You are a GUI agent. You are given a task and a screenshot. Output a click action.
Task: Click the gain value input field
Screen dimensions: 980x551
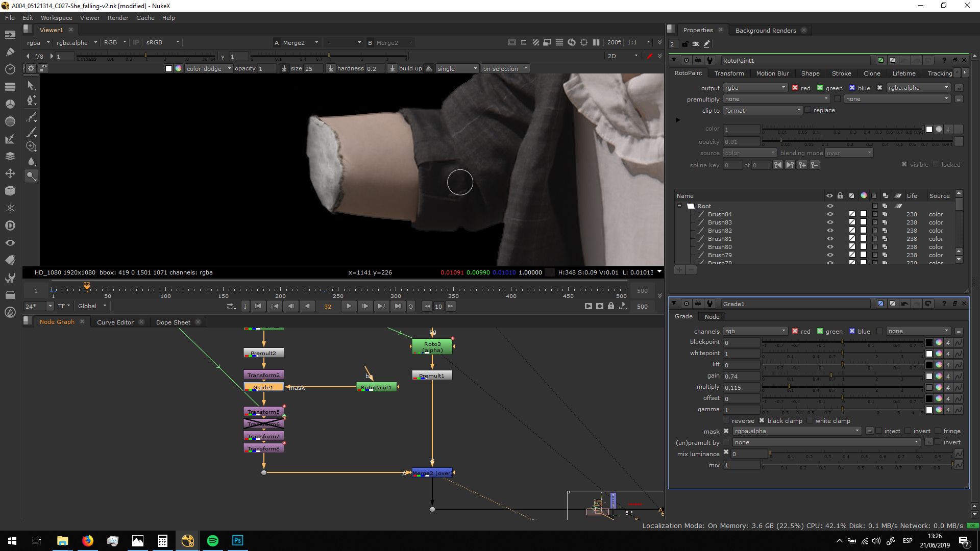coord(742,377)
